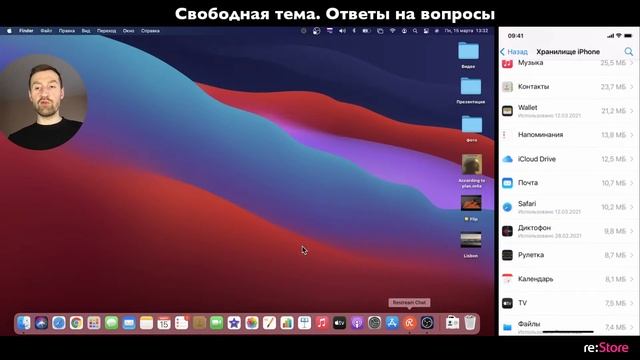Start FaceTime from the Dock
This screenshot has height=360, width=640.
pos(217,323)
